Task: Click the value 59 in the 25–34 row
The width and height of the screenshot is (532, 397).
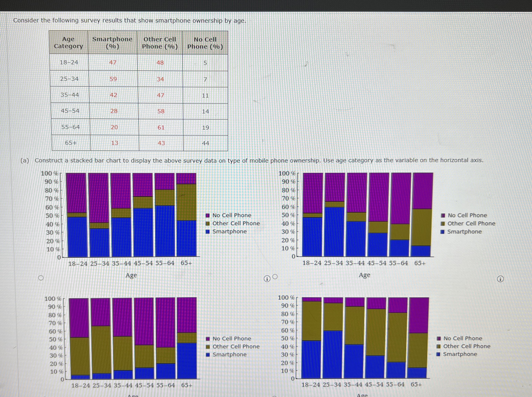Action: [113, 79]
